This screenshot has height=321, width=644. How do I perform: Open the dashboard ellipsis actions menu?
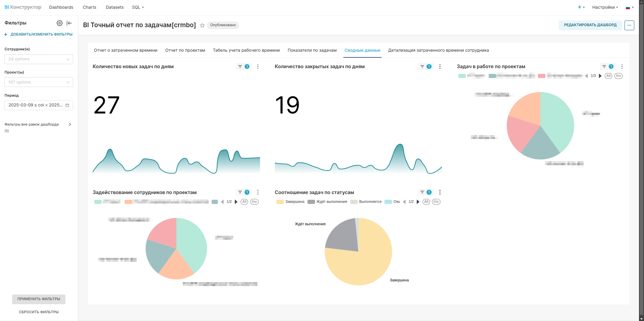629,25
